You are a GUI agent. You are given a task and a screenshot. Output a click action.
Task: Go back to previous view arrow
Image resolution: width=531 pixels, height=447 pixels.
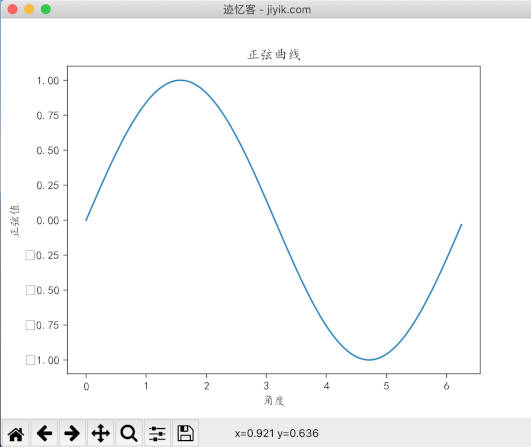[44, 433]
